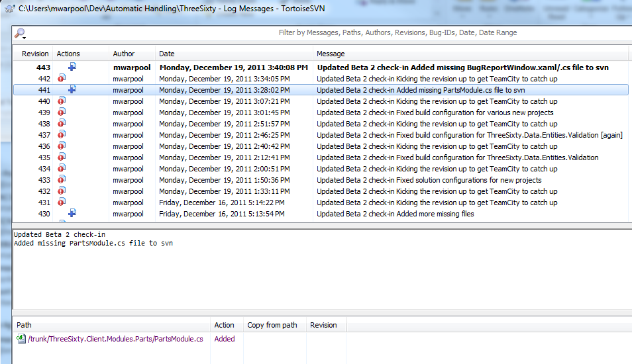Select revision number 434
The image size is (632, 364).
coord(44,169)
